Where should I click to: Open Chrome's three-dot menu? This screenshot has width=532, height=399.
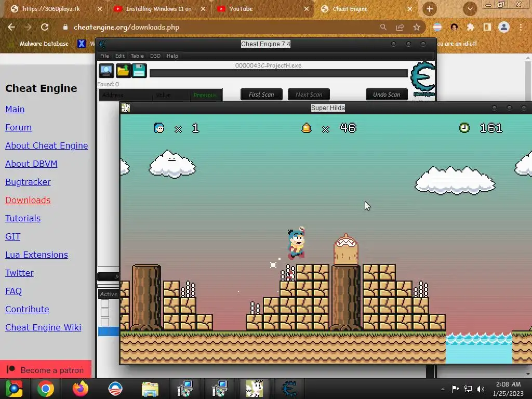pos(521,27)
